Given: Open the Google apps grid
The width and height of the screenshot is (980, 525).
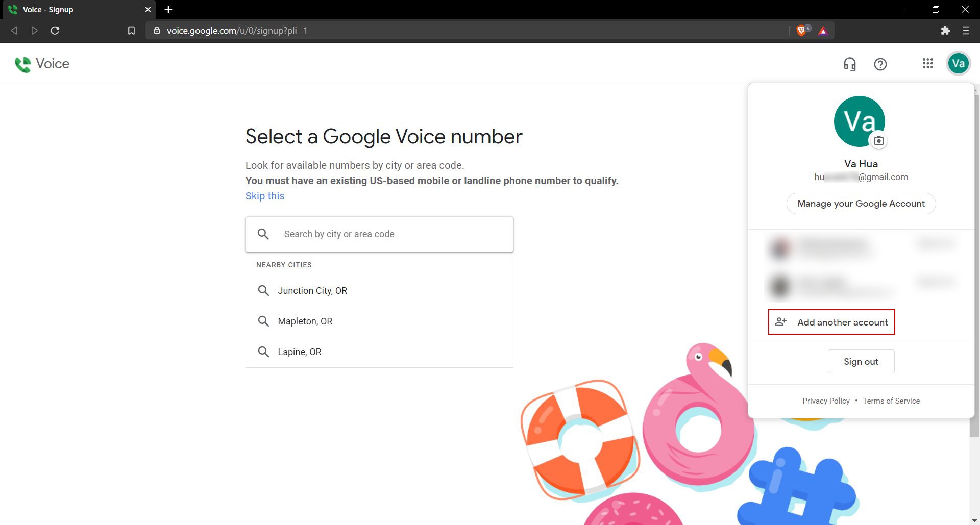Looking at the screenshot, I should click(x=928, y=64).
